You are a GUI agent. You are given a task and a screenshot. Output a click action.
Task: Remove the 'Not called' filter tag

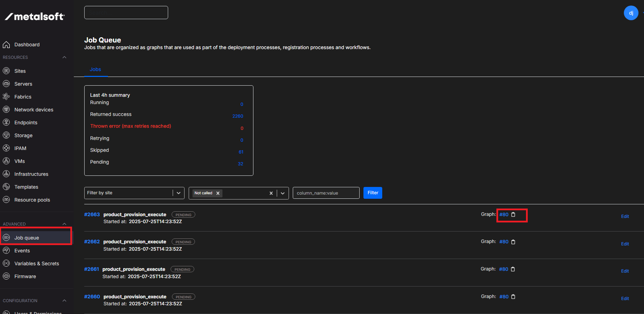point(218,193)
